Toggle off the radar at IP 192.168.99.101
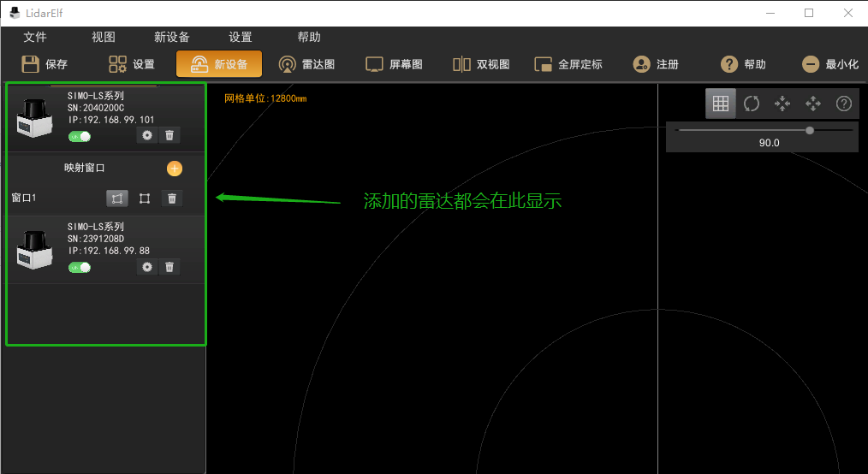Viewport: 868px width, 474px height. [x=80, y=136]
